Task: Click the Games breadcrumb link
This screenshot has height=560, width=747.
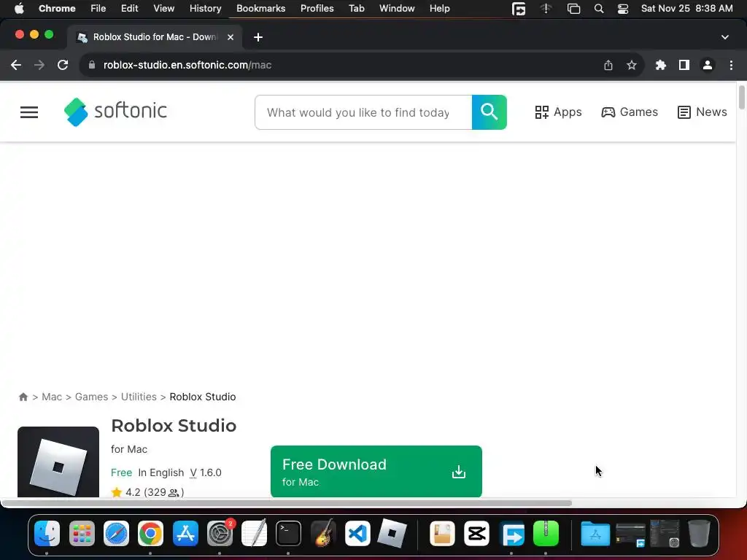Action: (x=91, y=397)
